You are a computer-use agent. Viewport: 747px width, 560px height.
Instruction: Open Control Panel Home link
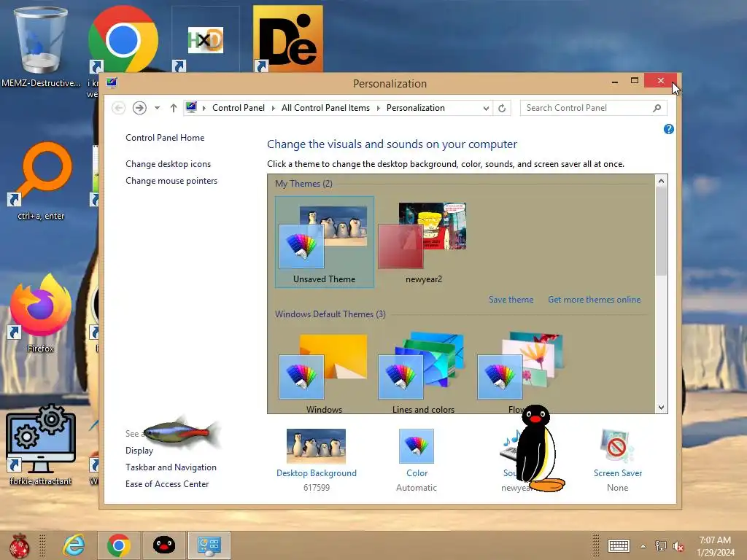(165, 138)
